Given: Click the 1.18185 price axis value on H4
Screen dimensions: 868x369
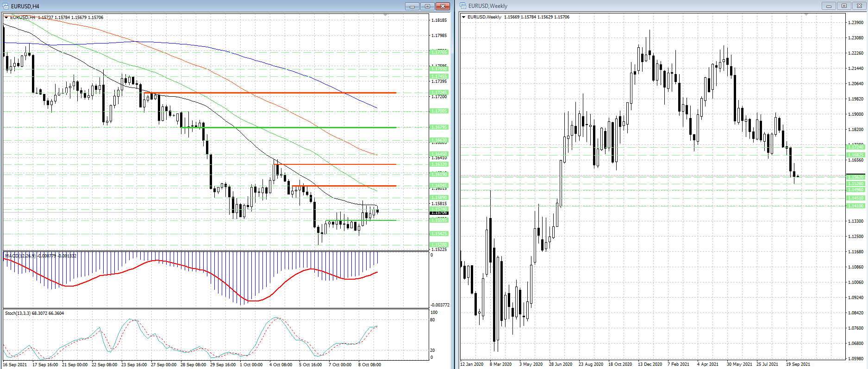Looking at the screenshot, I should tap(439, 20).
